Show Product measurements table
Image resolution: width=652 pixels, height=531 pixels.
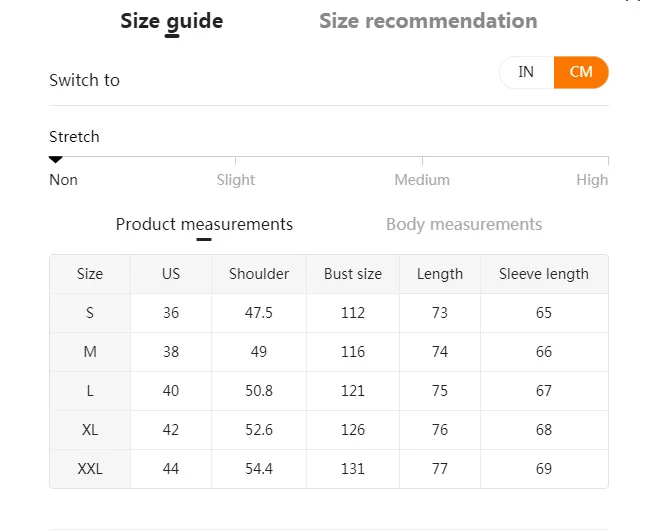[204, 224]
